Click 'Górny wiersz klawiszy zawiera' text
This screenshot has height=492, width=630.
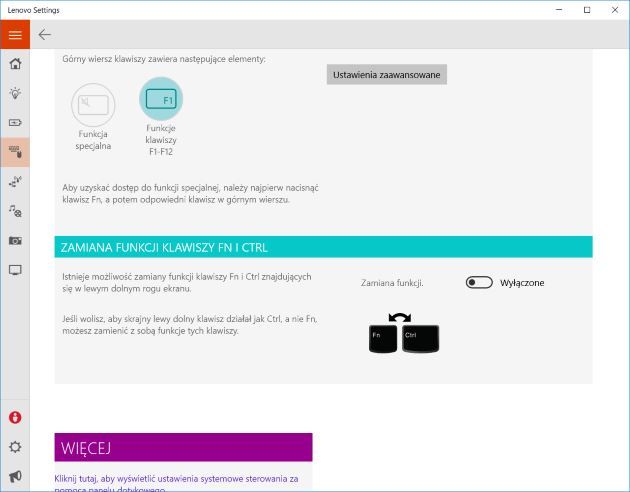click(x=164, y=59)
